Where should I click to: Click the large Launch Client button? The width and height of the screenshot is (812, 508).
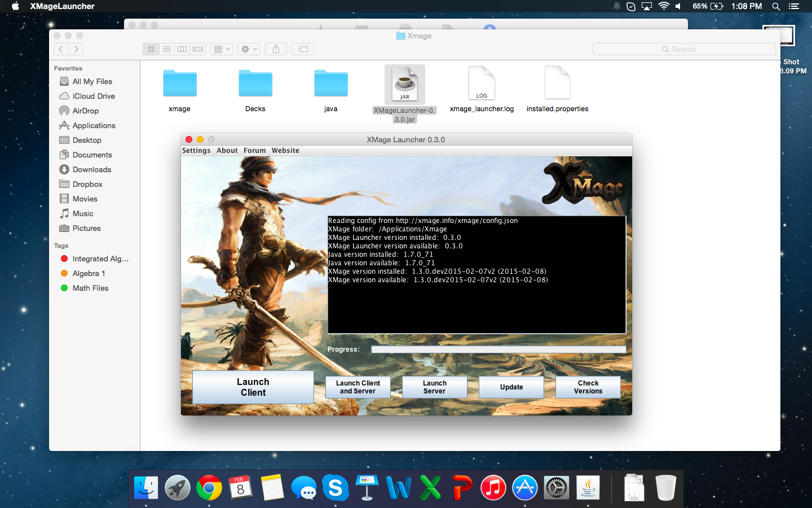[253, 387]
